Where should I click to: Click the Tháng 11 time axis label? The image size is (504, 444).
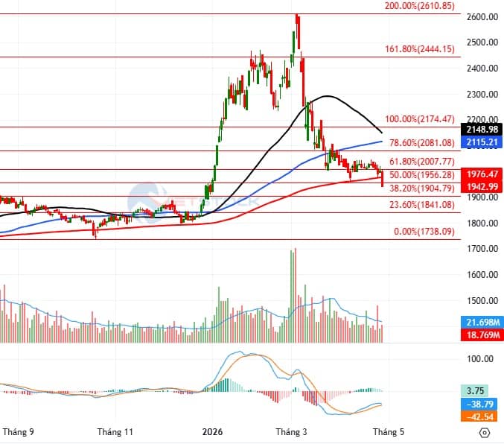tap(115, 432)
